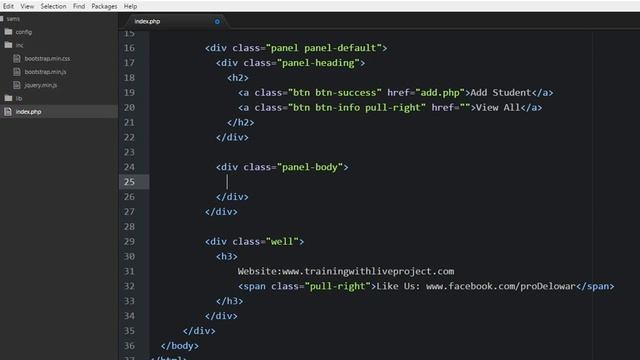
Task: Click the opening <h3> tag on line 30
Action: (x=227, y=257)
